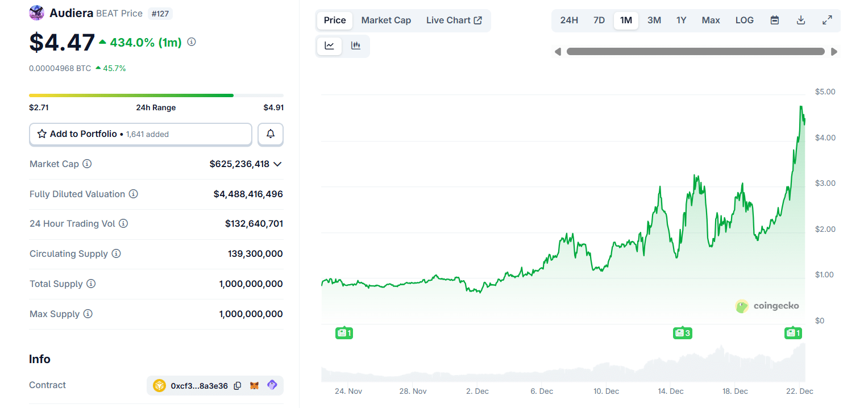
Task: Click the 24h Range price bar
Action: [155, 95]
